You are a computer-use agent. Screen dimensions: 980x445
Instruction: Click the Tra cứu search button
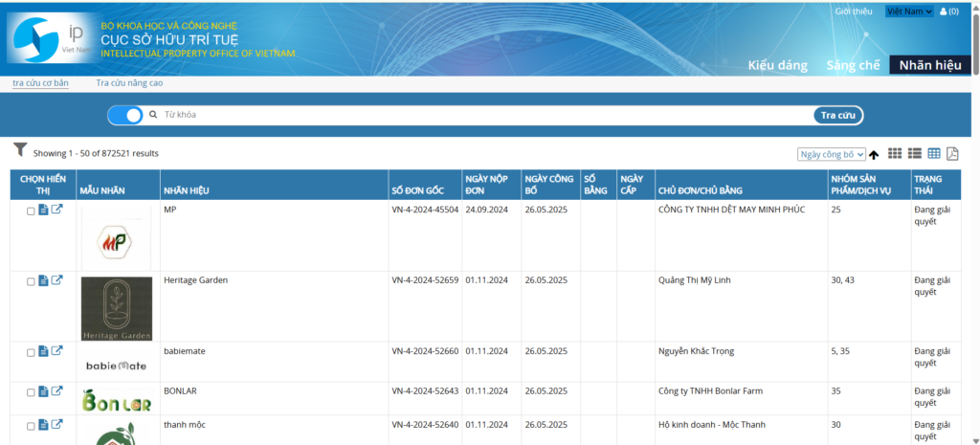coord(838,115)
